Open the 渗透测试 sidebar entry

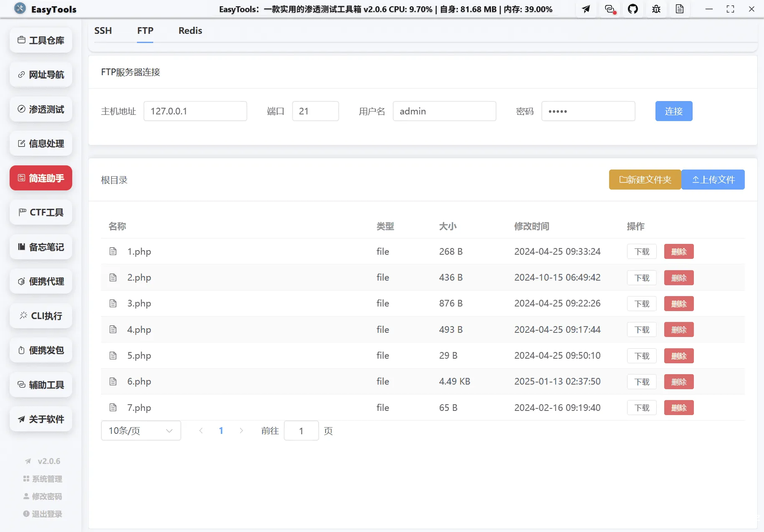[x=40, y=109]
